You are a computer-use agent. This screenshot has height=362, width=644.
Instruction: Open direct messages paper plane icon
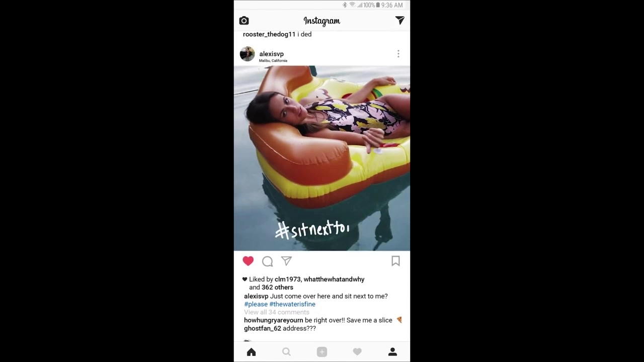tap(400, 20)
